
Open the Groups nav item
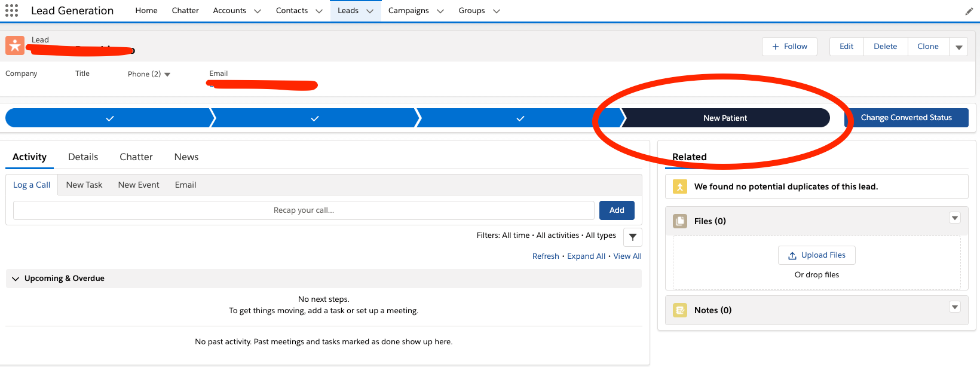[x=471, y=11]
